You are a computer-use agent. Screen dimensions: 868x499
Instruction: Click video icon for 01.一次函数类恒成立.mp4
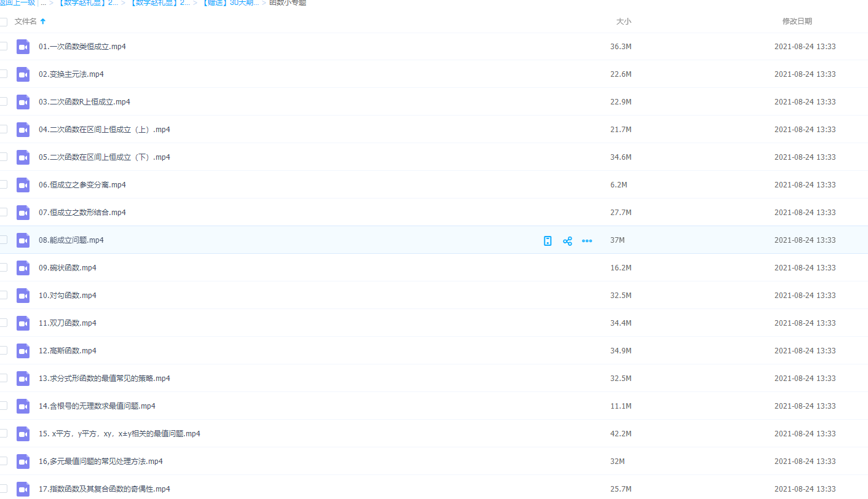(x=23, y=47)
